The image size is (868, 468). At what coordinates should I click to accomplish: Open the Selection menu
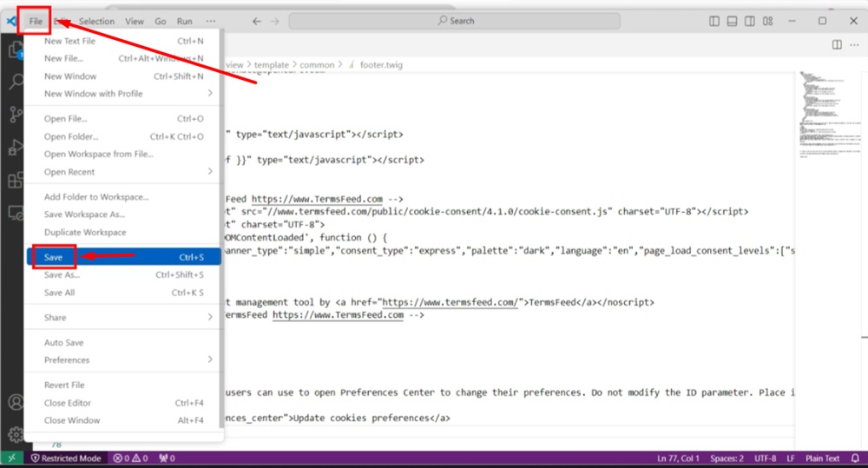[97, 21]
